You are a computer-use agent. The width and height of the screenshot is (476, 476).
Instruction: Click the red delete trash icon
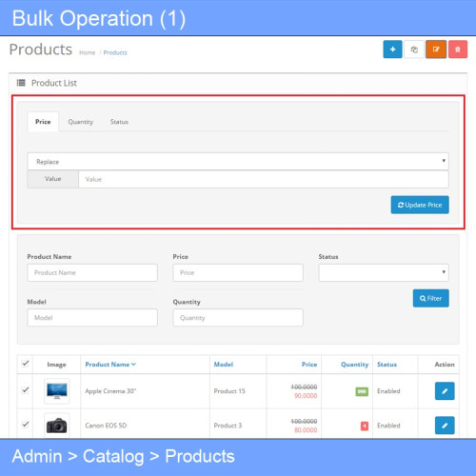[x=458, y=50]
